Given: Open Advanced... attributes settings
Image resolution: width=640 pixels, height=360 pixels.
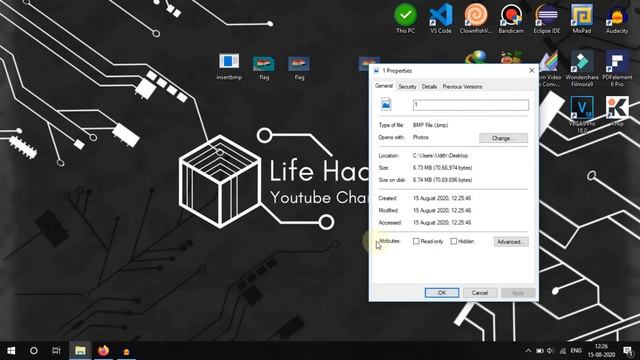Looking at the screenshot, I should click(511, 242).
